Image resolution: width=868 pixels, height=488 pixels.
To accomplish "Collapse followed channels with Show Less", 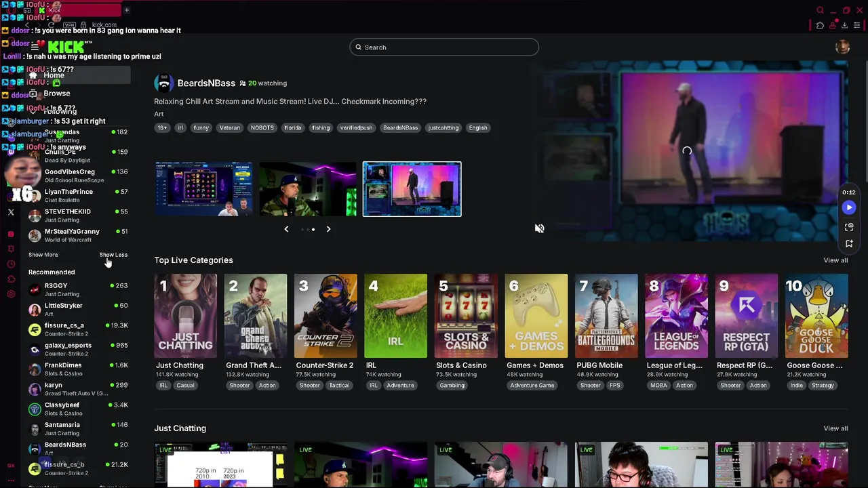I will (113, 255).
